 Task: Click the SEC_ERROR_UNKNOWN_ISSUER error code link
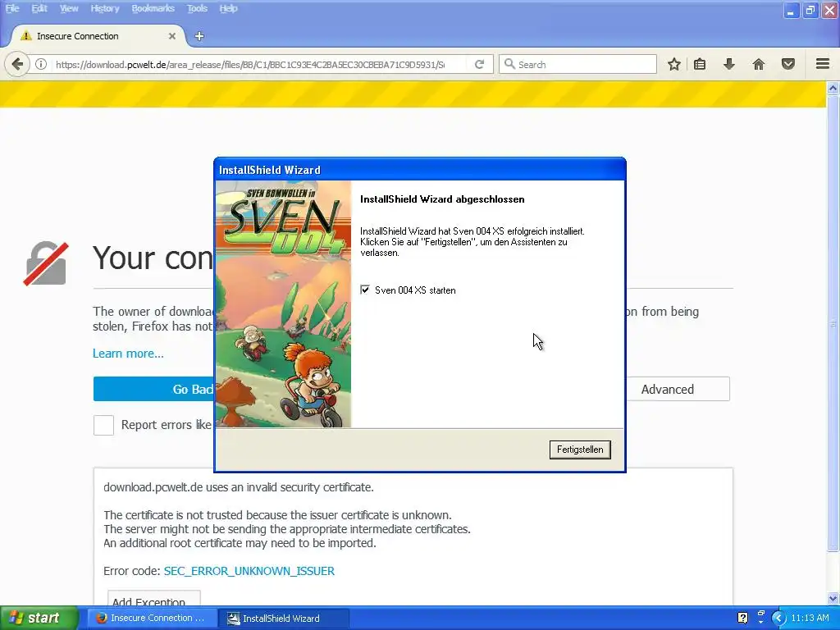pos(249,571)
